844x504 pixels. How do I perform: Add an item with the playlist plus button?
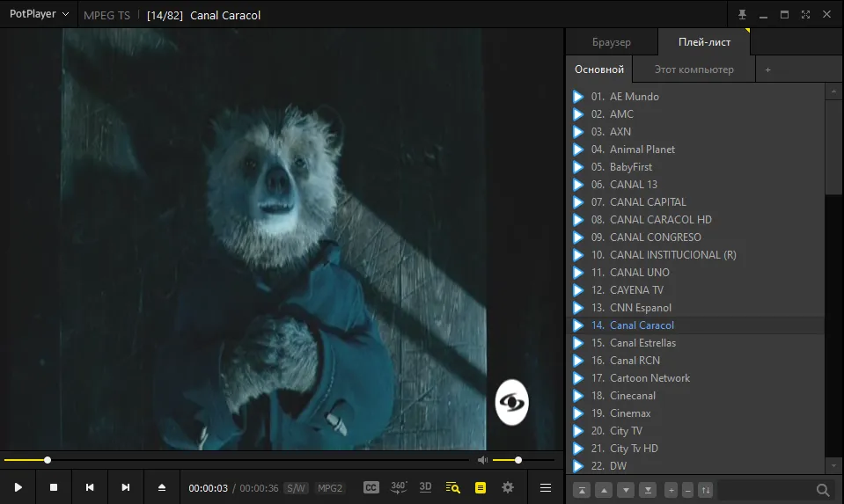point(672,490)
